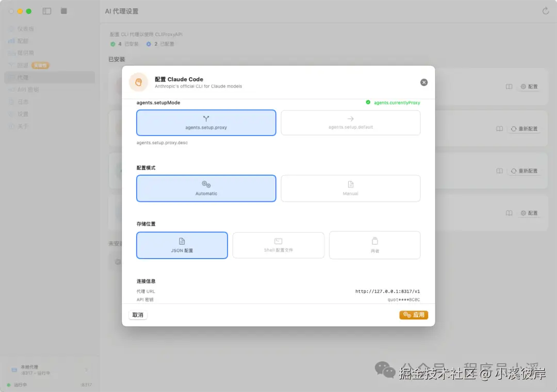
Task: Click the masked API key quot••••BC0C
Action: (403, 300)
